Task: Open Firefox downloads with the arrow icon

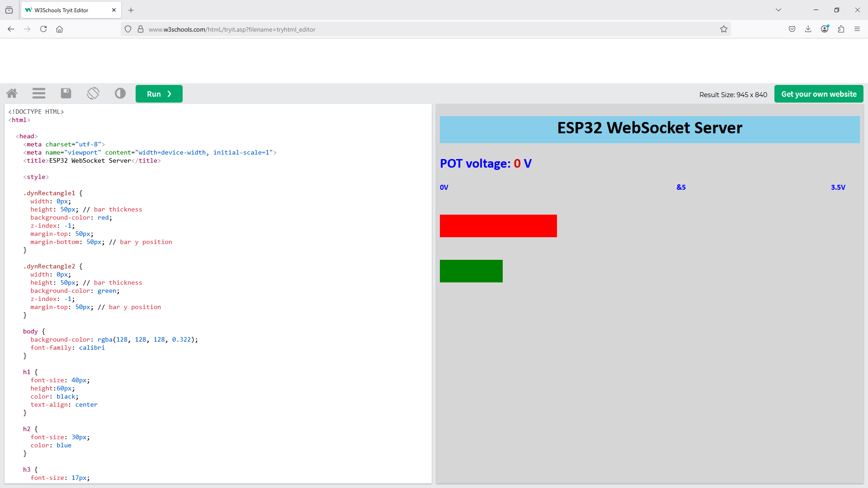Action: tap(808, 29)
